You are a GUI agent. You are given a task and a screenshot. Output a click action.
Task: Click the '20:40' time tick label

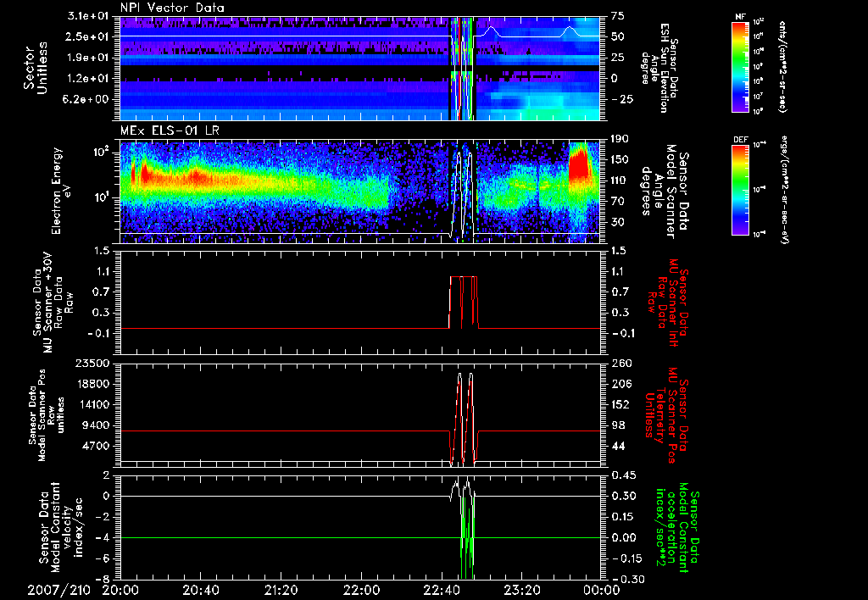click(x=201, y=590)
